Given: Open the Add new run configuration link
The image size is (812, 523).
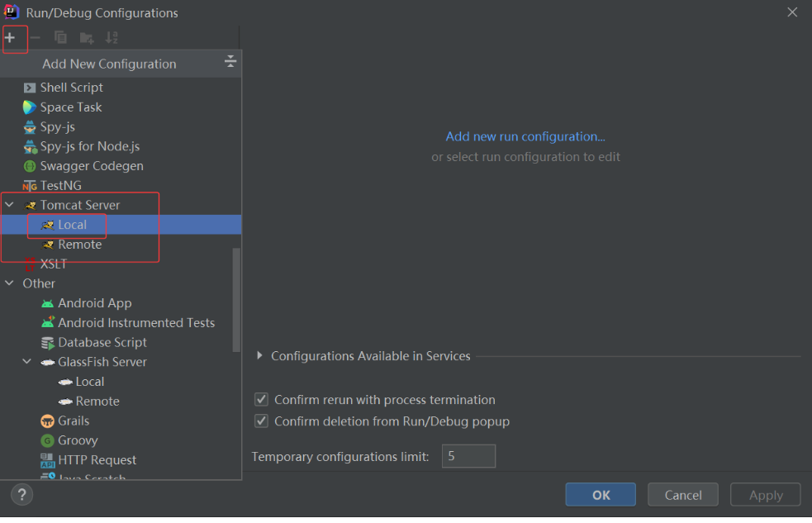Looking at the screenshot, I should (x=525, y=136).
